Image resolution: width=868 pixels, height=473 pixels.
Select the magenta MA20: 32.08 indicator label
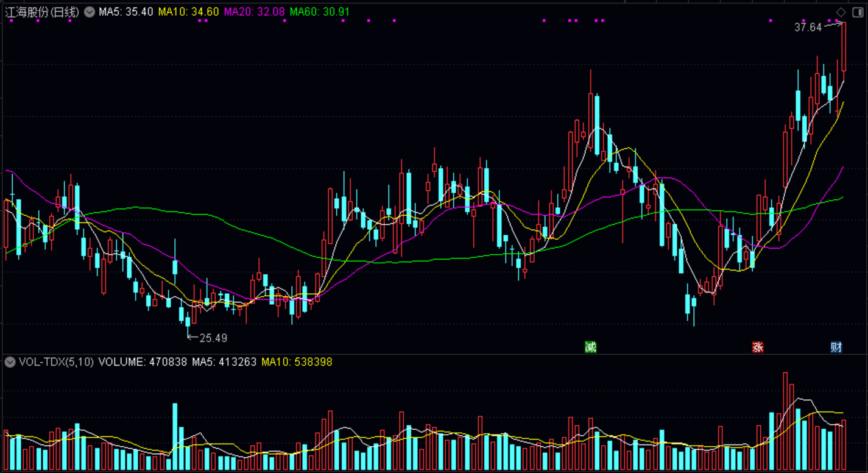tap(254, 12)
